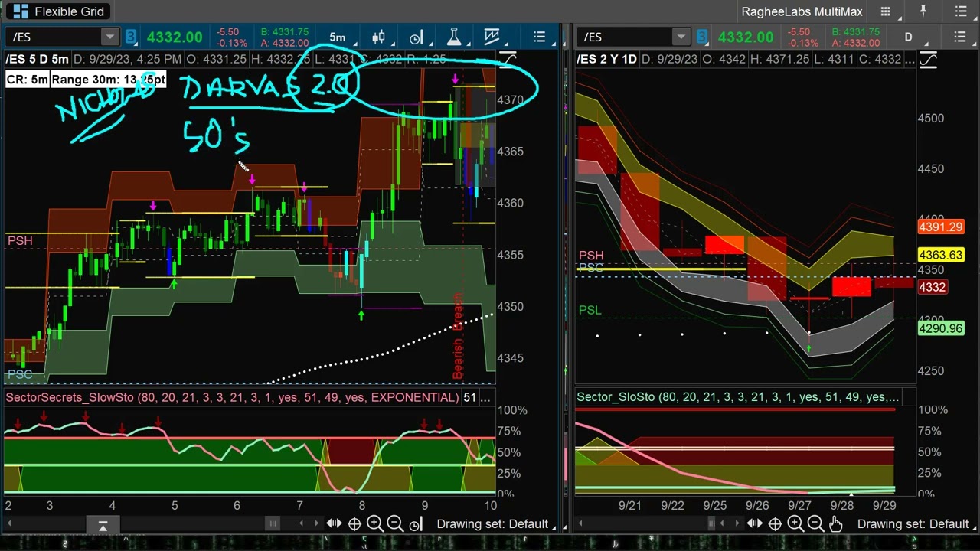Screen dimensions: 980x551
Task: Open the RagheeLabs MultiMax grid name
Action: (802, 11)
